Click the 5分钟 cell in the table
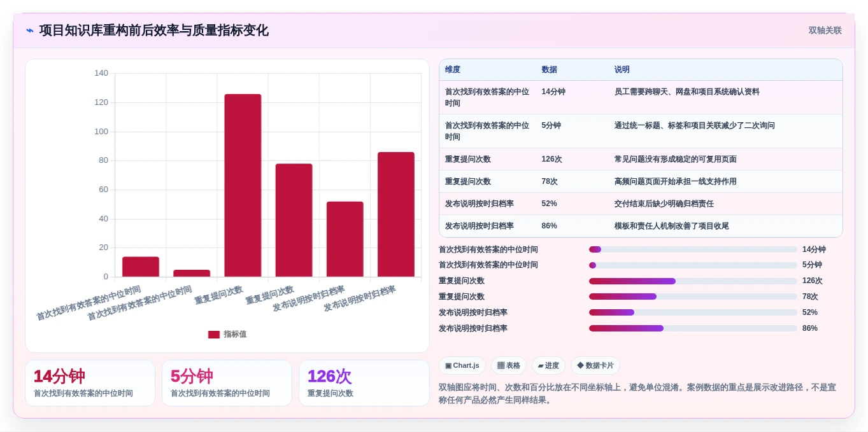 (x=551, y=125)
